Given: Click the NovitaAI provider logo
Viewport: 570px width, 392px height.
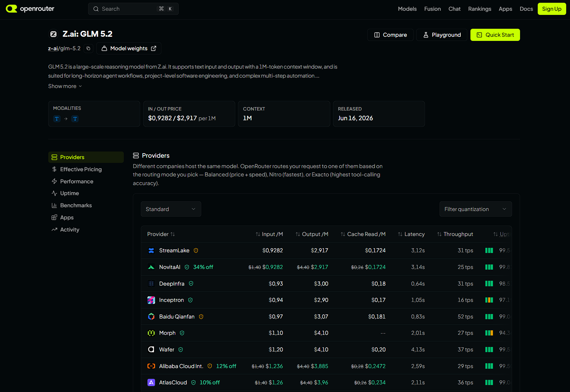Looking at the screenshot, I should [x=151, y=267].
